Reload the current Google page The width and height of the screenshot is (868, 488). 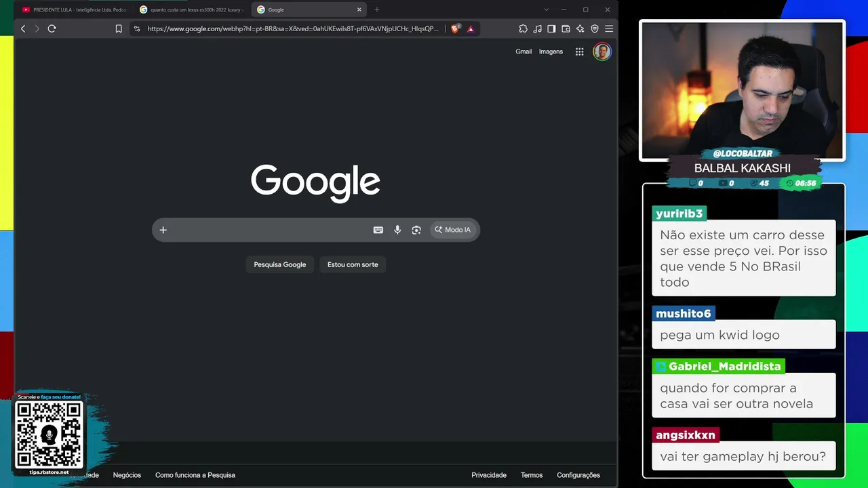coord(52,28)
